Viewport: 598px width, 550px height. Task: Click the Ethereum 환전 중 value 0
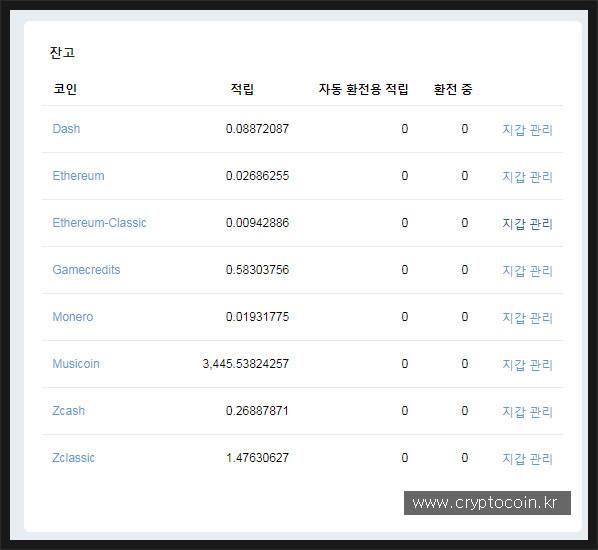[465, 176]
